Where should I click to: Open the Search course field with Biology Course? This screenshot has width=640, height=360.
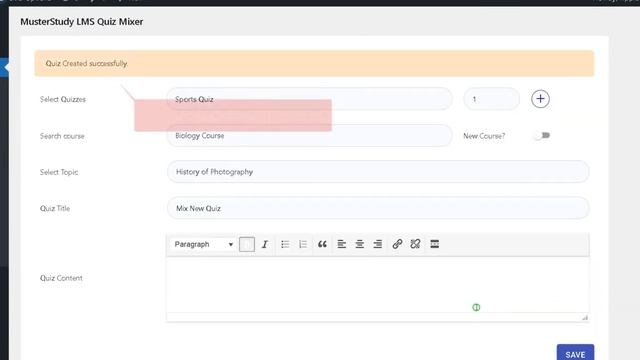pos(309,136)
